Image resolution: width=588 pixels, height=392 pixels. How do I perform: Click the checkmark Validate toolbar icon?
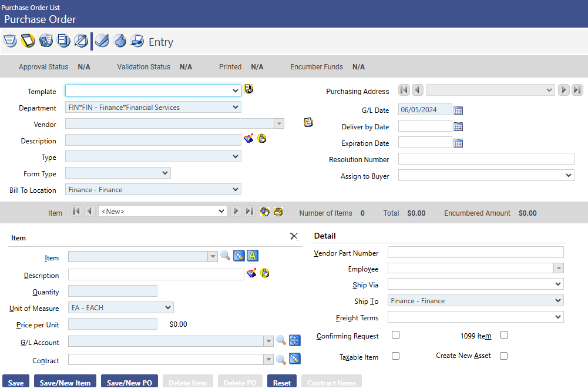(x=102, y=41)
